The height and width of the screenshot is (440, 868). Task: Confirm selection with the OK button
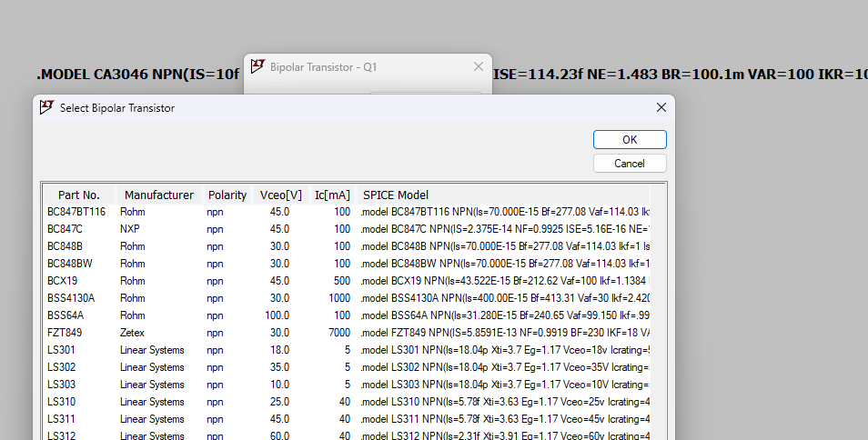tap(630, 140)
